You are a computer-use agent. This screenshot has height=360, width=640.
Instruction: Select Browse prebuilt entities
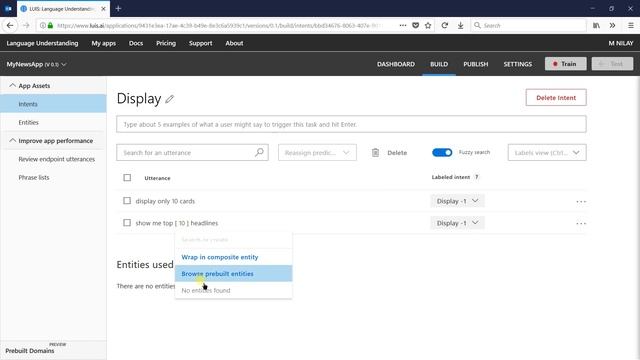[x=233, y=273]
